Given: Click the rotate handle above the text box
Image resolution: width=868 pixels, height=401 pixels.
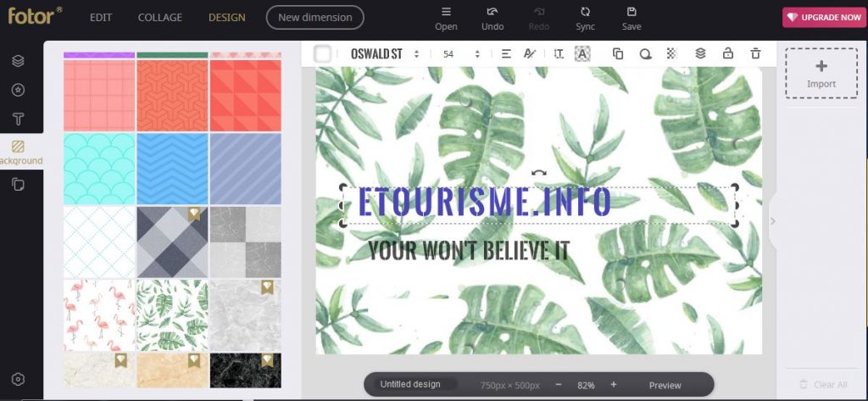Looking at the screenshot, I should click(x=538, y=173).
